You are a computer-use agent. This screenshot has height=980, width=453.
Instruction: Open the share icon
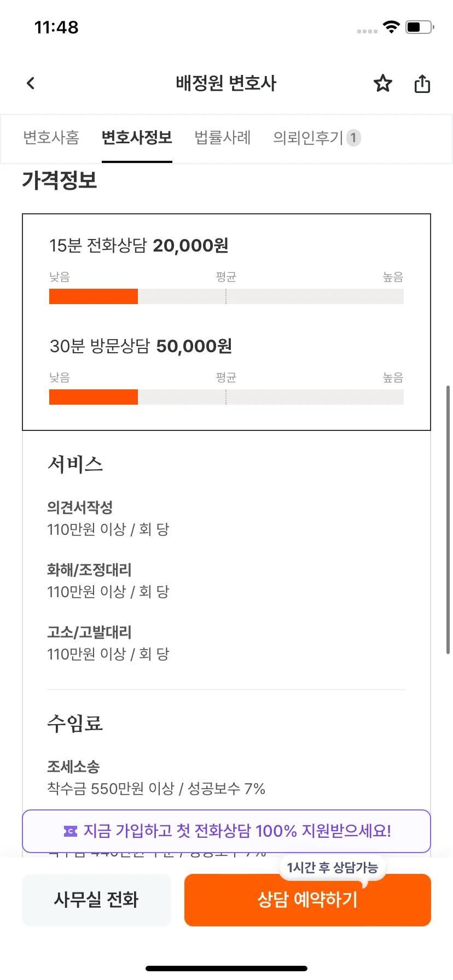click(x=422, y=84)
